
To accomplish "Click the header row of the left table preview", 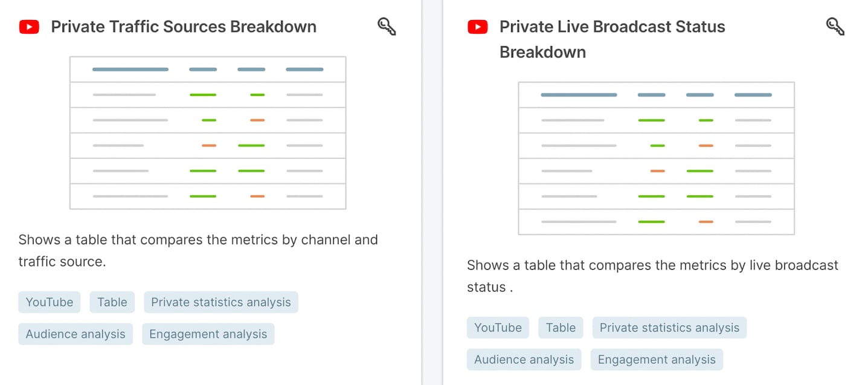I will point(207,69).
